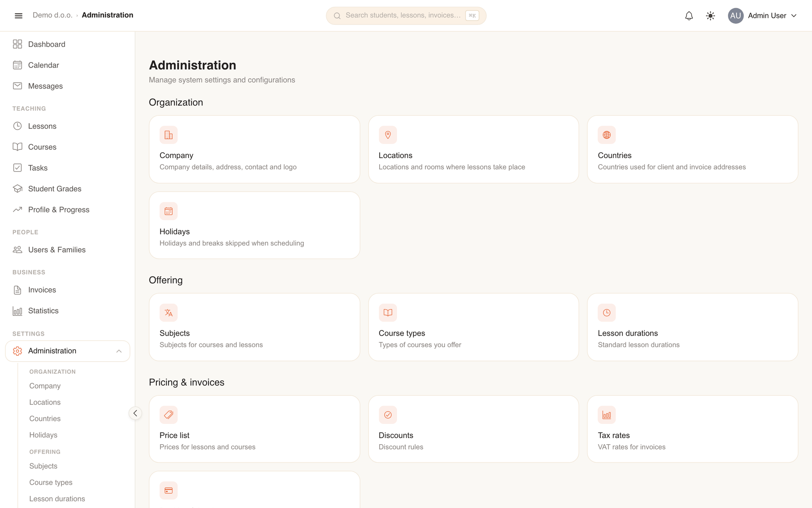Viewport: 812px width, 508px height.
Task: Toggle light/dark theme sun icon
Action: (x=710, y=16)
